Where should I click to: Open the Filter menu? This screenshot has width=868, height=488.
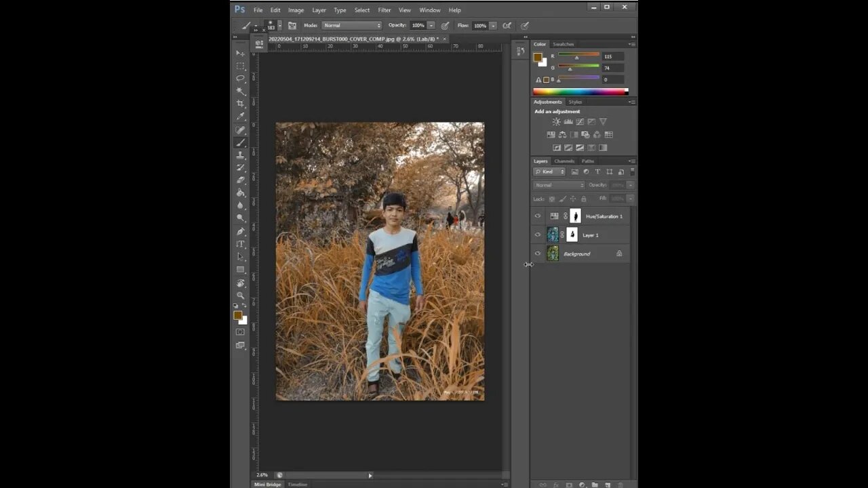[x=384, y=10]
